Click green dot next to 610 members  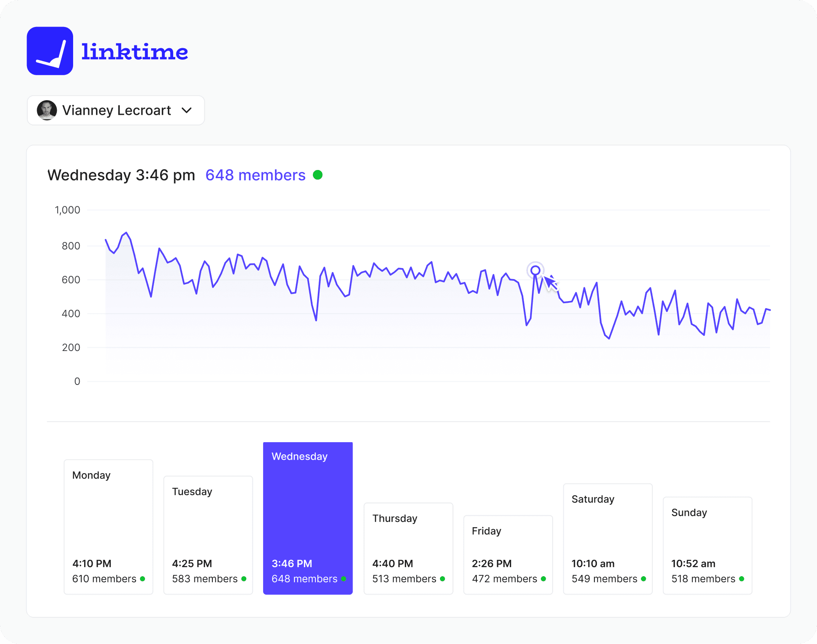(143, 579)
